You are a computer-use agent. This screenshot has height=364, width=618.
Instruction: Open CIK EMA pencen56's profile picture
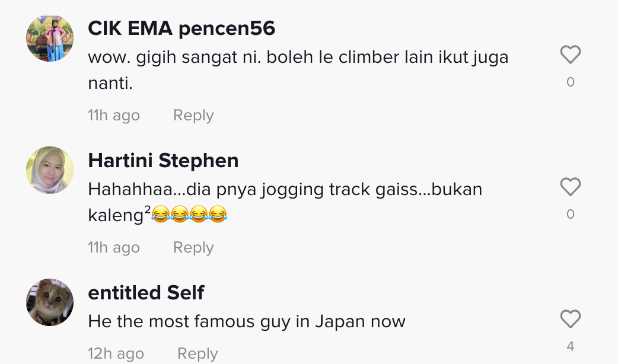coord(50,39)
